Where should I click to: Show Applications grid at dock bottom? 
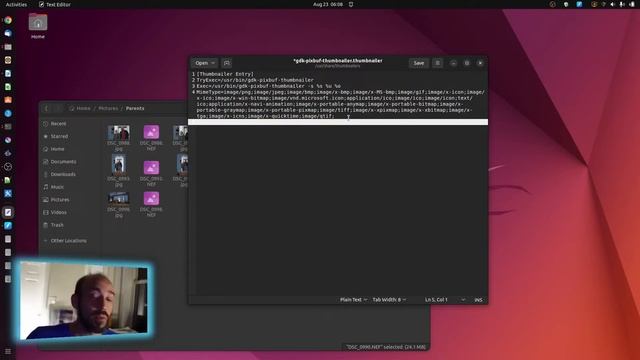coord(8,351)
